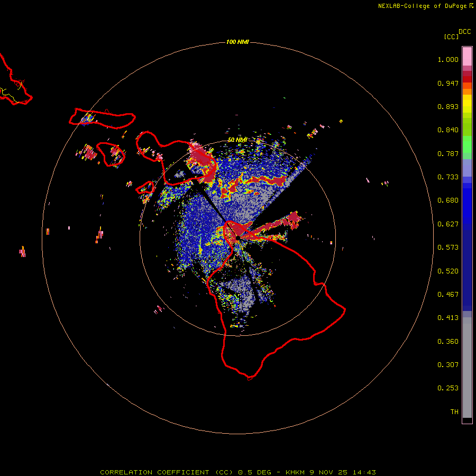Pick the gray lower segment of color bar
476x476 pixels.
[x=467, y=368]
